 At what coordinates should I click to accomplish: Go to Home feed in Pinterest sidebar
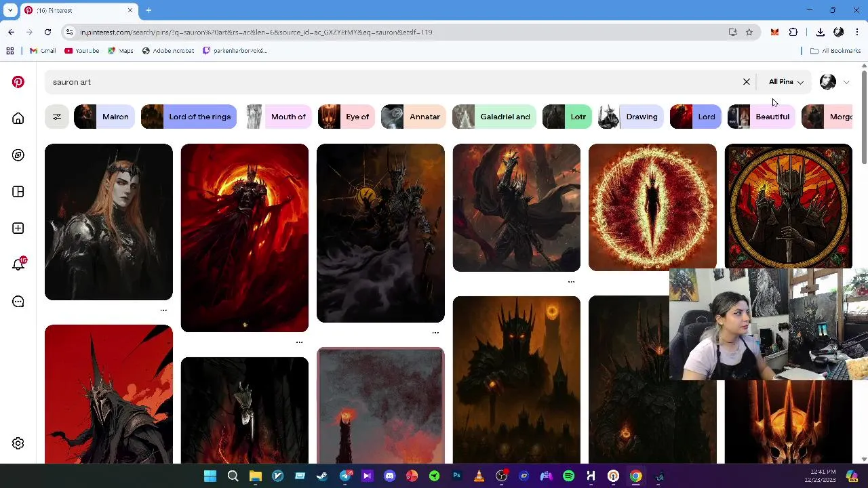[18, 119]
